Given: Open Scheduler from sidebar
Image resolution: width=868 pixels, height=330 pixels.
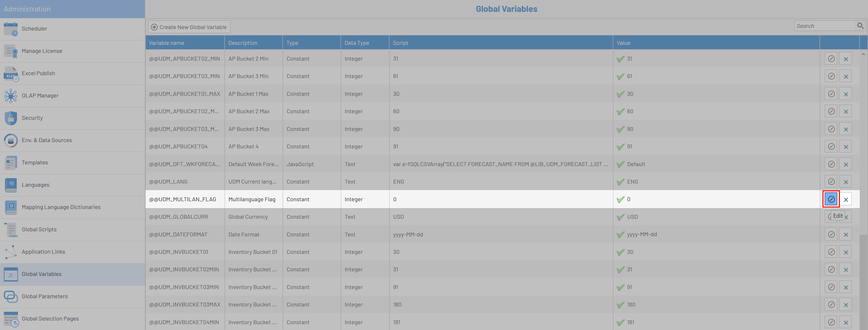Looking at the screenshot, I should [34, 29].
